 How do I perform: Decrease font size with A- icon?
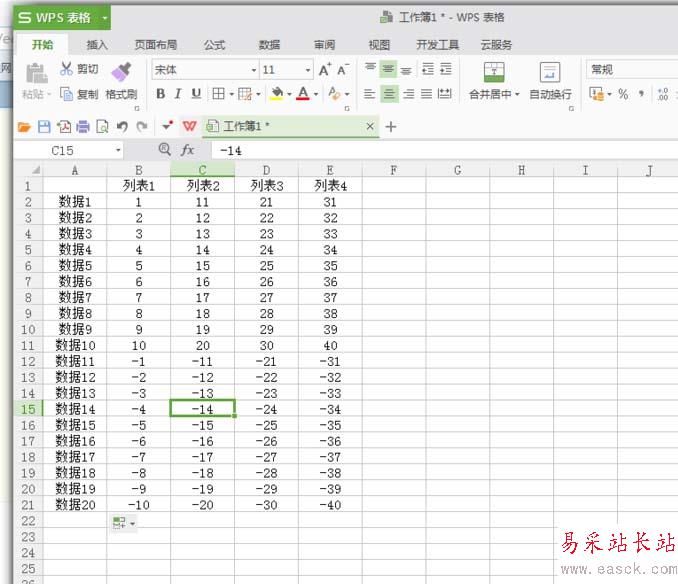(343, 69)
